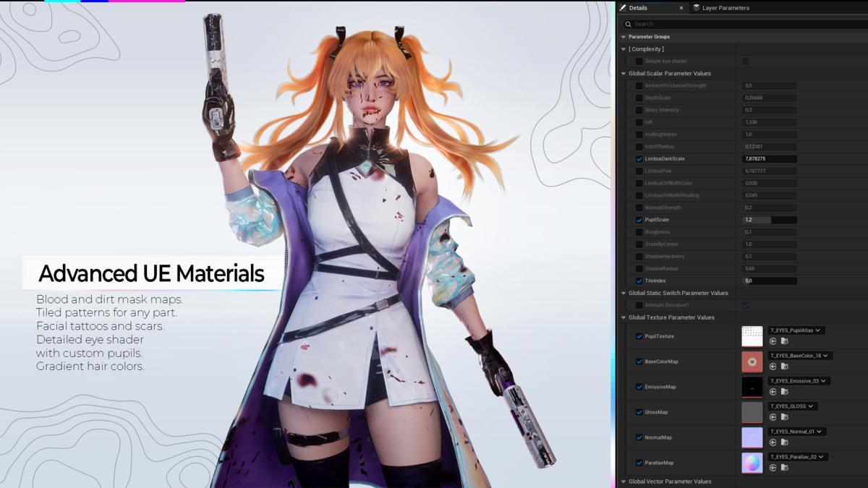Click the use-selected-asset arrow icon for EmissiveMap
The image size is (868, 488).
click(x=773, y=392)
